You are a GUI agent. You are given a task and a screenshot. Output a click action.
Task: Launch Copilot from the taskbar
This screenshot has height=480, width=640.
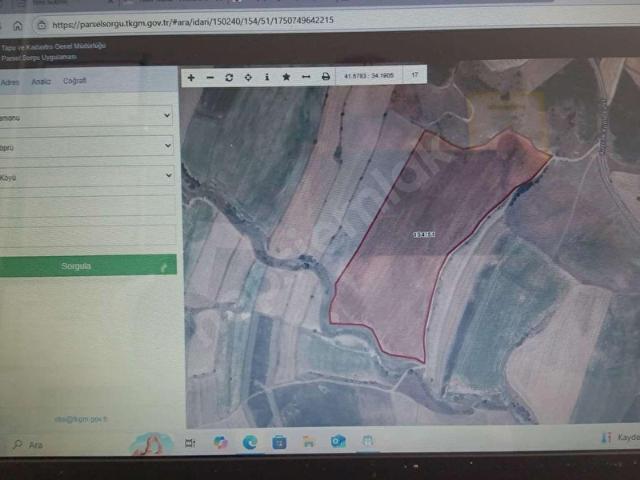coord(220,442)
